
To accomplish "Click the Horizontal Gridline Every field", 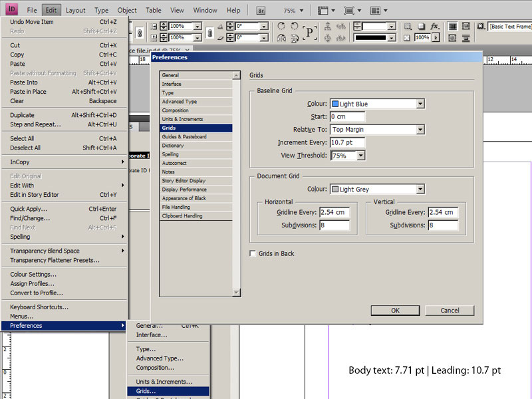I will click(x=334, y=212).
